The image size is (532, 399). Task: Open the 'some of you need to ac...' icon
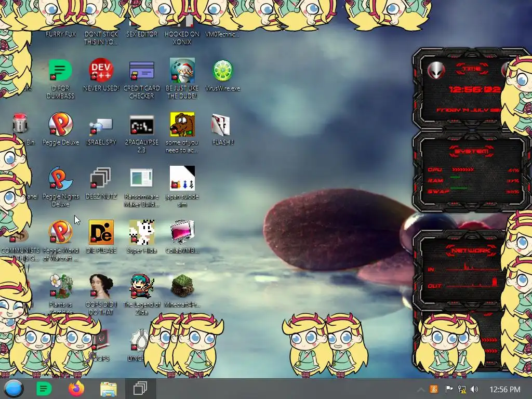[182, 125]
